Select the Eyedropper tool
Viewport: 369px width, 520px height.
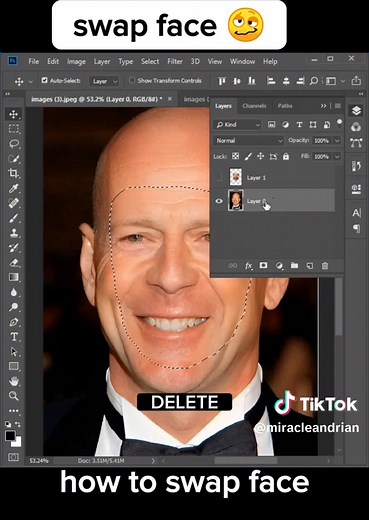[x=14, y=188]
